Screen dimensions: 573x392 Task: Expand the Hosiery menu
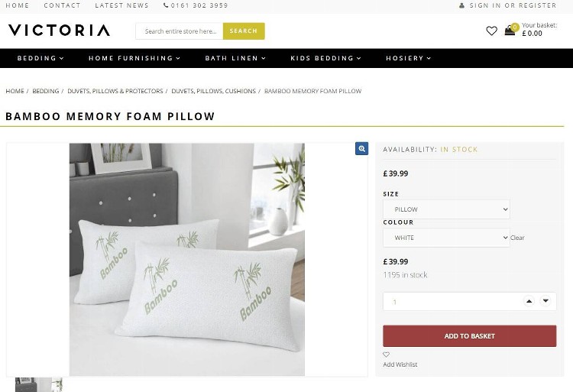click(x=408, y=58)
